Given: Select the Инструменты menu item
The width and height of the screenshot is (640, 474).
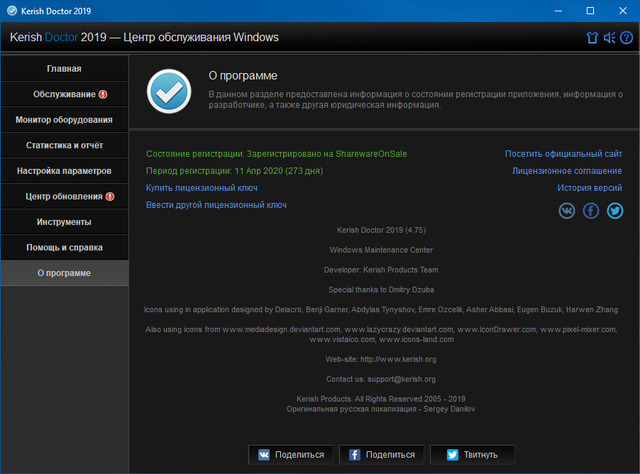Looking at the screenshot, I should pyautogui.click(x=64, y=222).
